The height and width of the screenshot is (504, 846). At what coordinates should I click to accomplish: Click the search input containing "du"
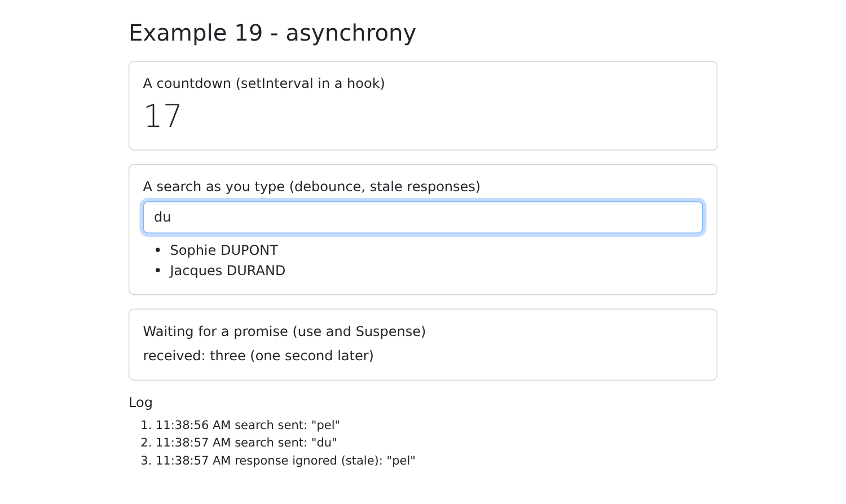(423, 217)
